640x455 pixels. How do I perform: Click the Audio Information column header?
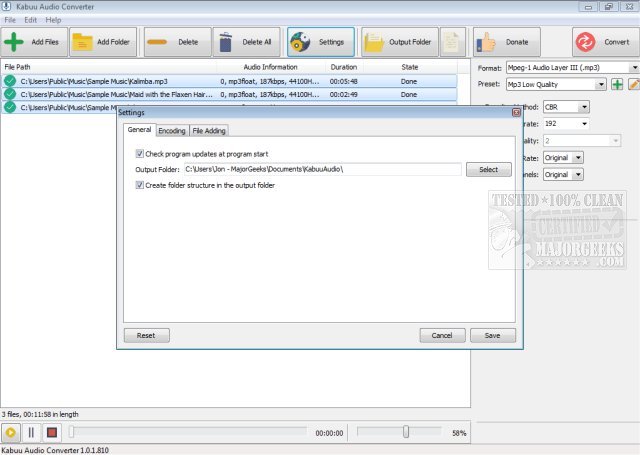[x=271, y=67]
